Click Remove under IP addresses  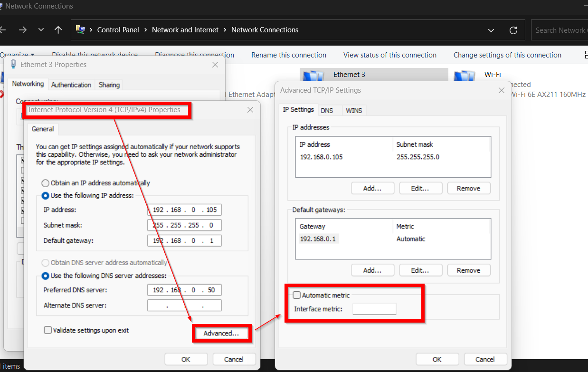(469, 188)
